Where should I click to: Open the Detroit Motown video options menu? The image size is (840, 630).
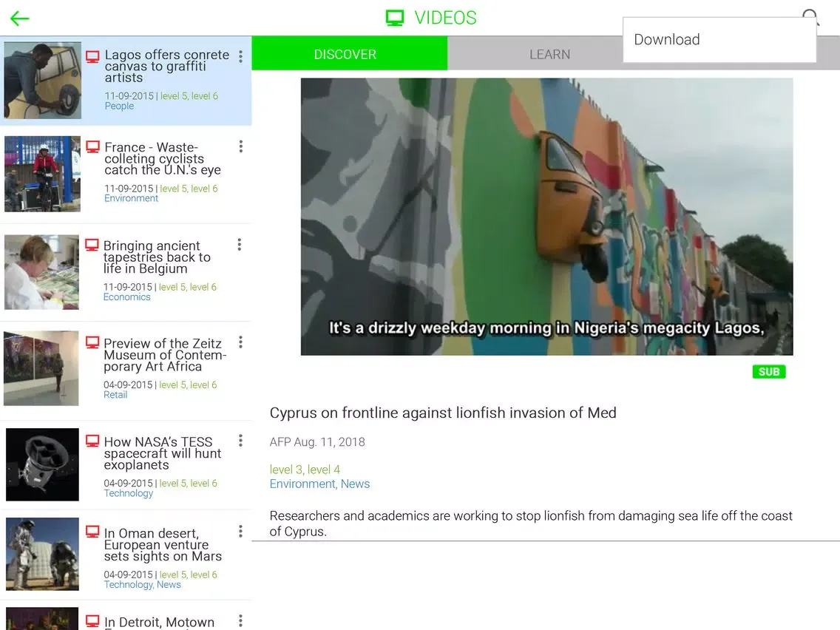(240, 621)
